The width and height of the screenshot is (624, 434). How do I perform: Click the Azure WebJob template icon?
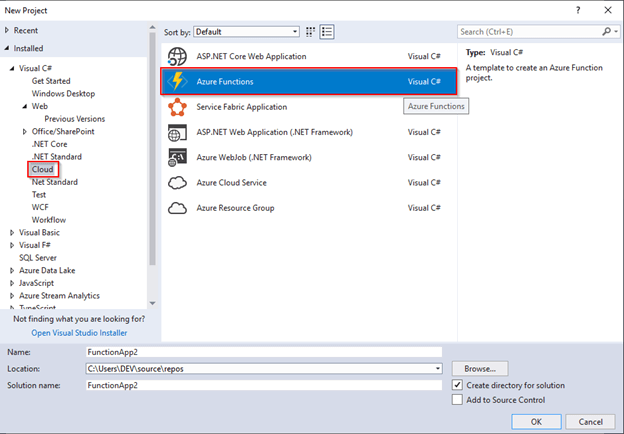pos(178,157)
